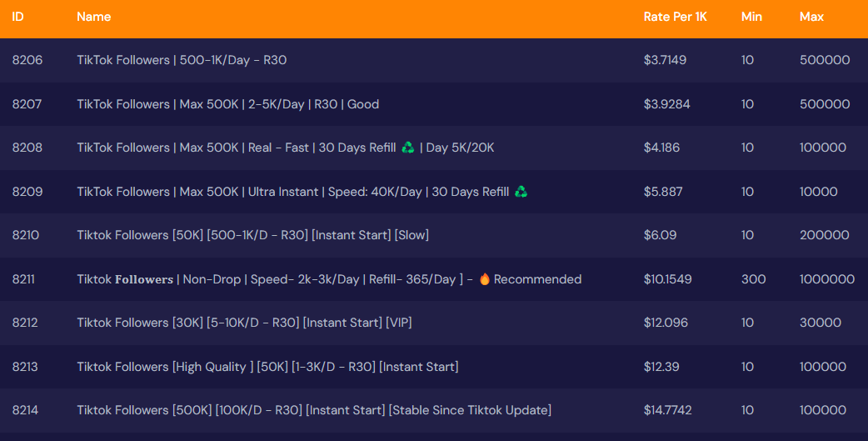Select service ID 8210
The image size is (868, 441).
click(x=26, y=235)
